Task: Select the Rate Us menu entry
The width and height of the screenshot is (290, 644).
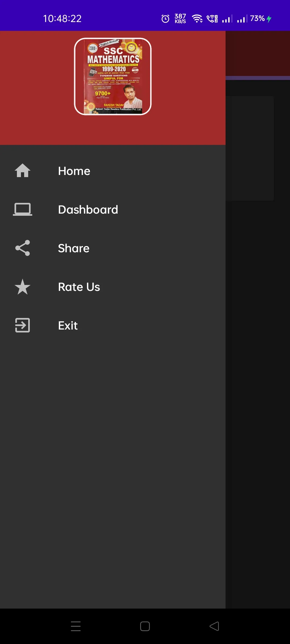Action: pos(113,287)
